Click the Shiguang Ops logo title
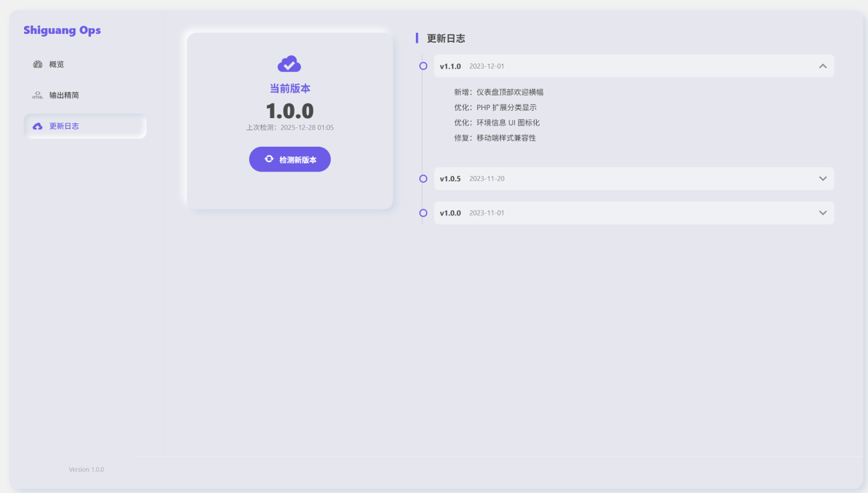Image resolution: width=868 pixels, height=493 pixels. coord(62,30)
